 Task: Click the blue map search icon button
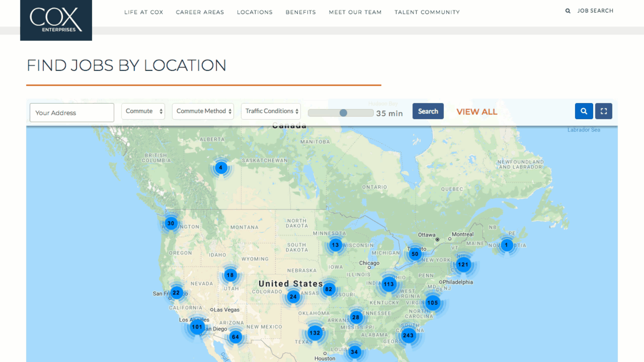coord(584,111)
